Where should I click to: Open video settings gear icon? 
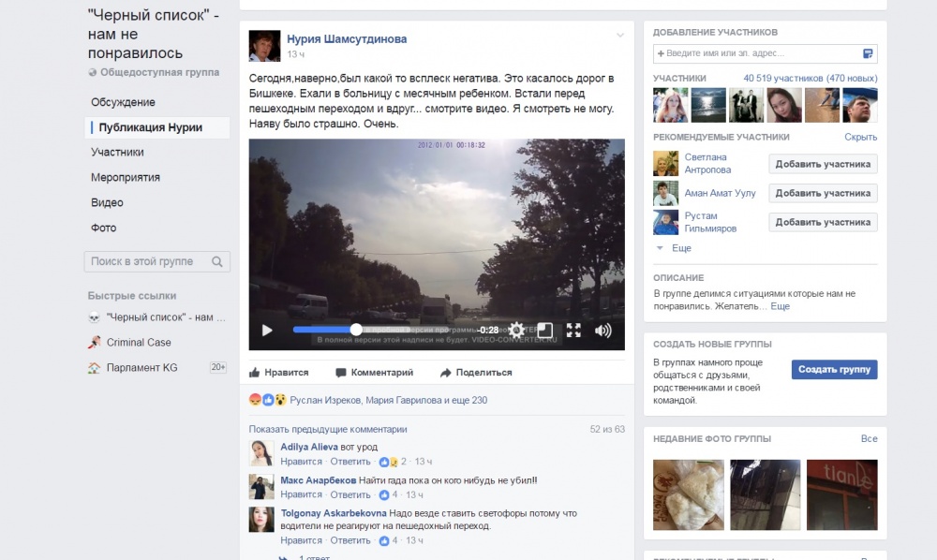tap(517, 330)
